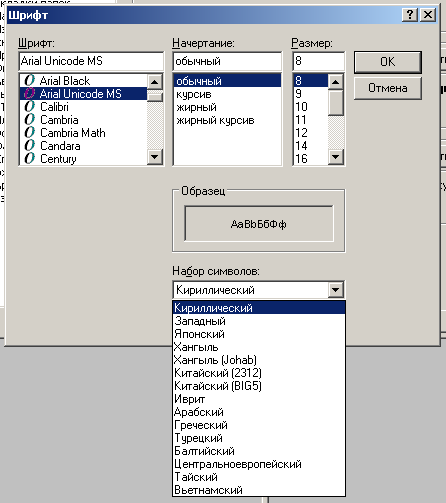Choose Китайский (BIG5) character set
This screenshot has height=503, width=446.
259,386
